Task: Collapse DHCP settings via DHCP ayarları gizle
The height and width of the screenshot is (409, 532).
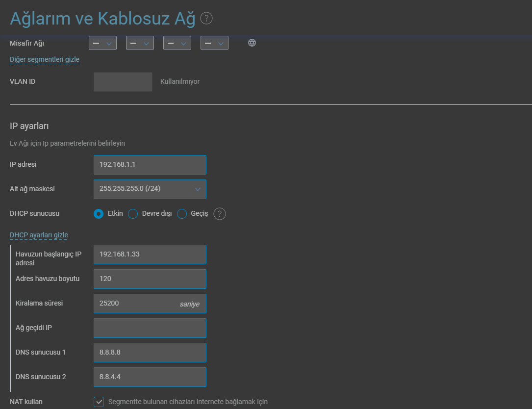Action: [39, 235]
